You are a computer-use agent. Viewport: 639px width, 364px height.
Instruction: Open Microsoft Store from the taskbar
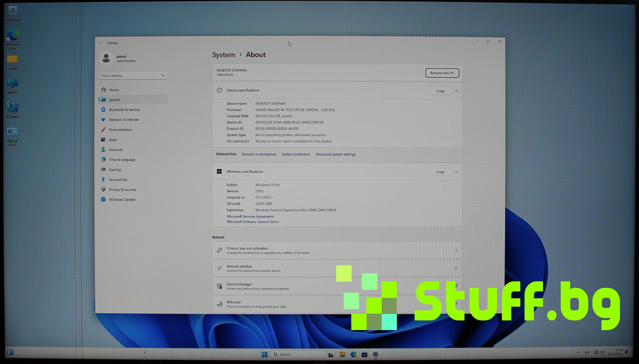tap(364, 354)
